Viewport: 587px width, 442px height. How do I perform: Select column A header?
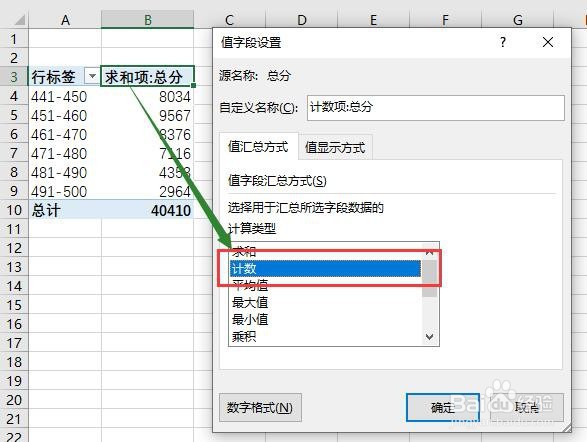65,20
